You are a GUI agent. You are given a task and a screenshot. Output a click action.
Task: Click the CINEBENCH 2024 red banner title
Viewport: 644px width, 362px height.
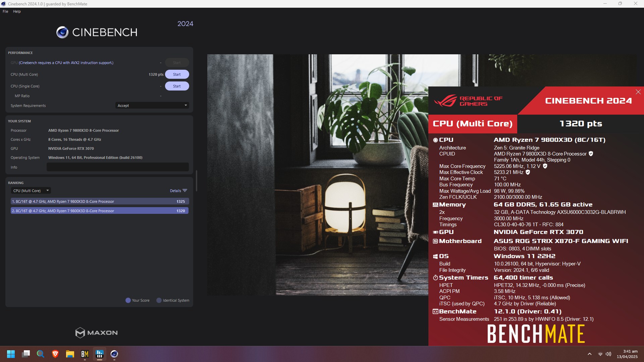click(x=588, y=101)
